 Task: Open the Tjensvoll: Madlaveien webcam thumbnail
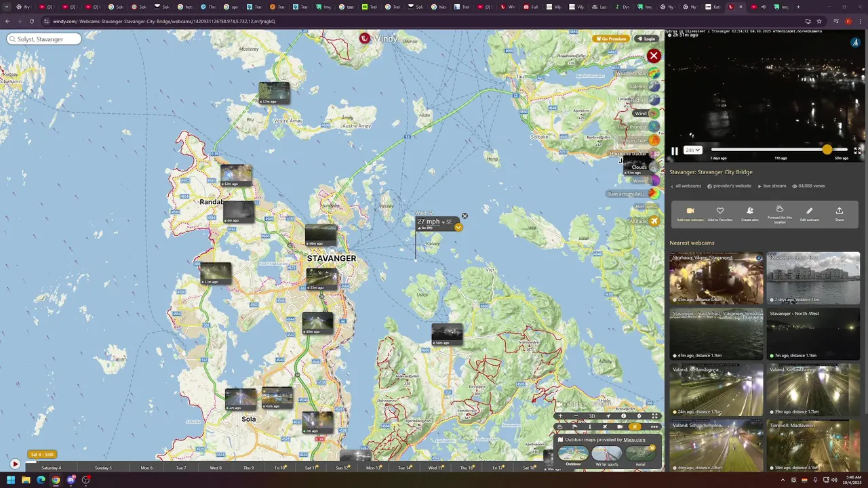pyautogui.click(x=813, y=446)
